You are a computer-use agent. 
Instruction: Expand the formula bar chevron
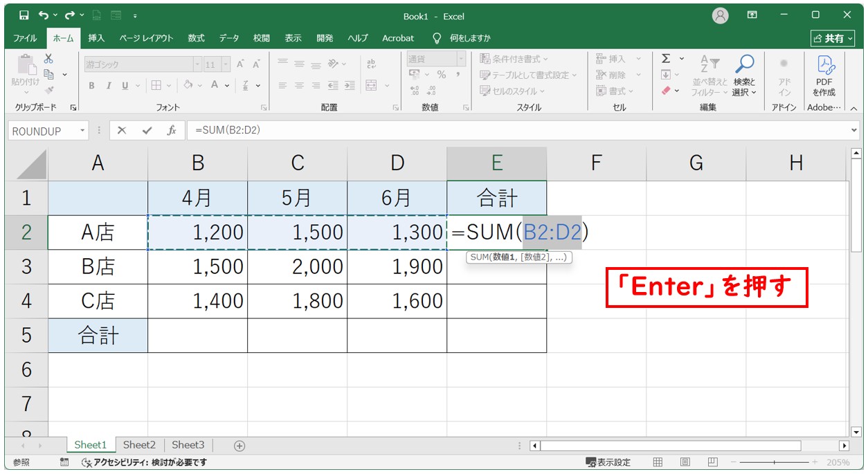click(855, 130)
